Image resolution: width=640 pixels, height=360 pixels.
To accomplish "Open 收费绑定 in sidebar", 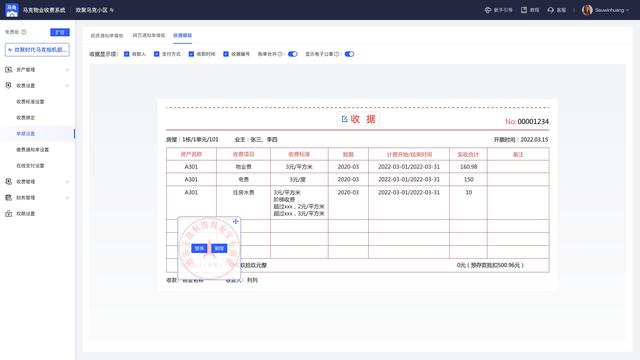I will pyautogui.click(x=26, y=118).
